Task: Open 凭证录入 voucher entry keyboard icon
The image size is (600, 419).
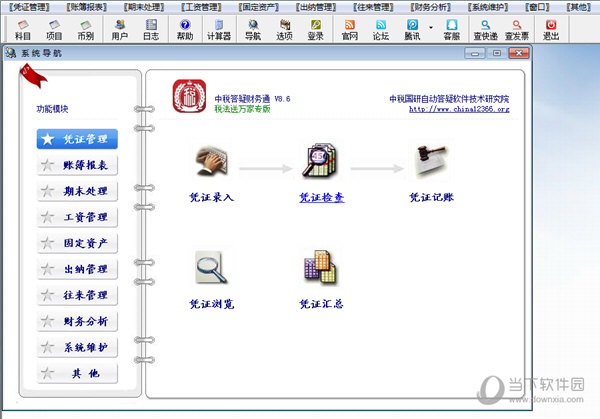Action: click(x=212, y=161)
